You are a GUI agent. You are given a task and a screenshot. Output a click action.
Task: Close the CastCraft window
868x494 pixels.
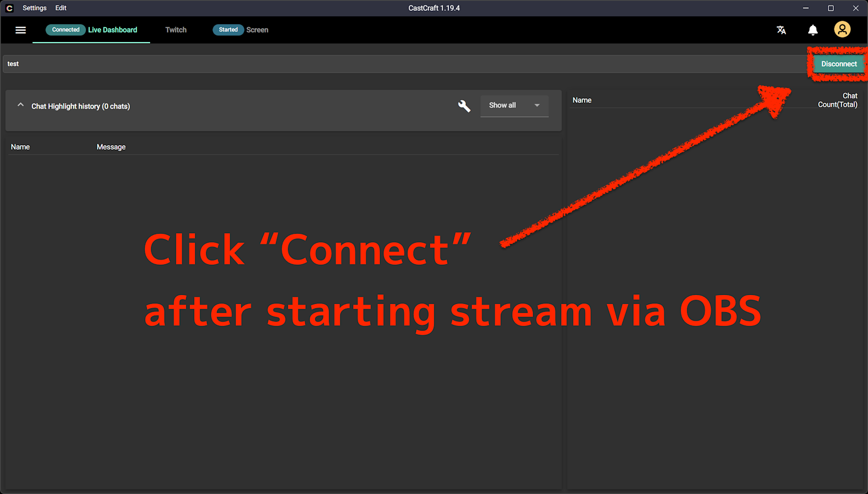pos(856,8)
